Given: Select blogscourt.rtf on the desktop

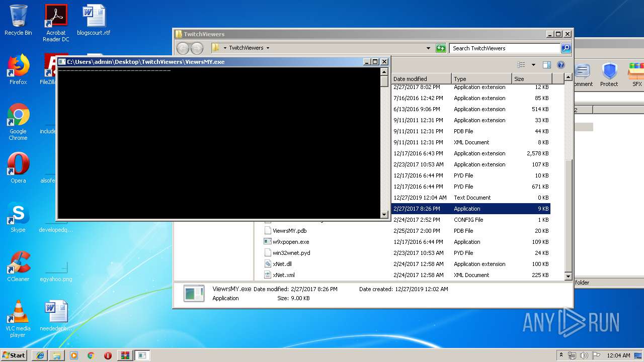Looking at the screenshot, I should click(x=94, y=20).
